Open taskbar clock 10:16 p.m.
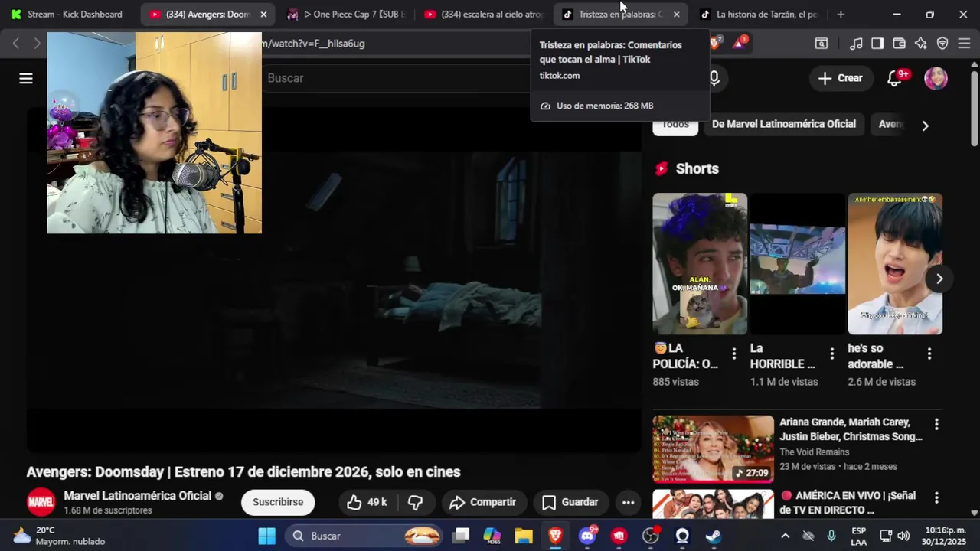 pyautogui.click(x=946, y=536)
